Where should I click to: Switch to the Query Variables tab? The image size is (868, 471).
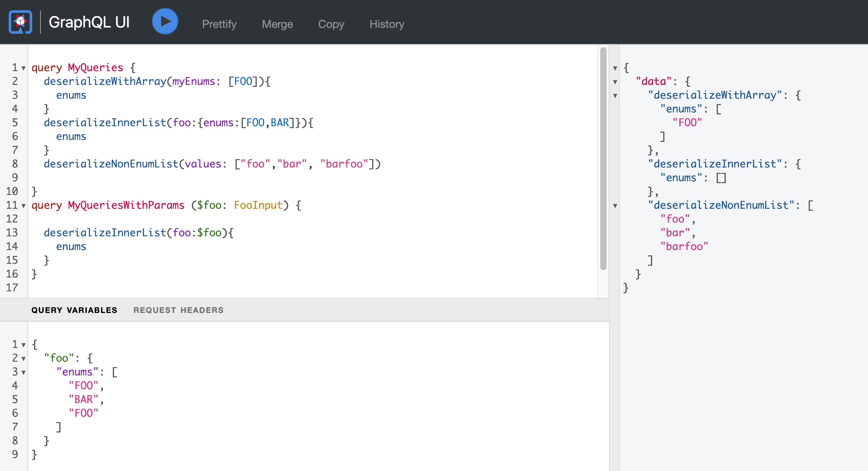pos(74,310)
